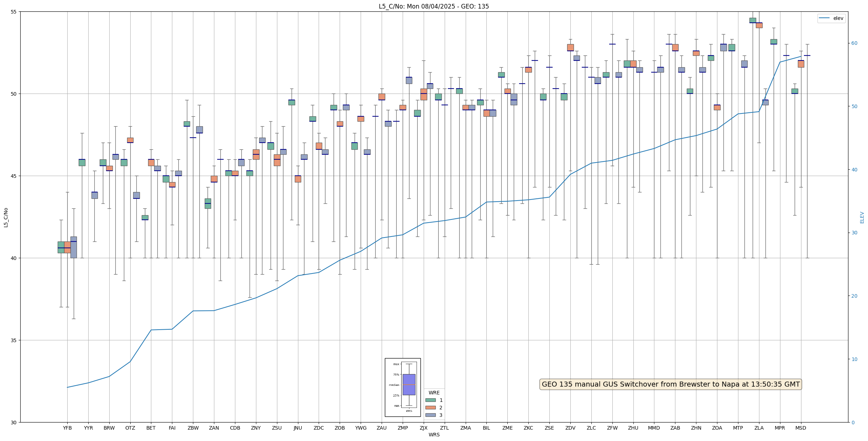Click the ZJX x-axis tick label
The image size is (868, 441).
(x=423, y=428)
